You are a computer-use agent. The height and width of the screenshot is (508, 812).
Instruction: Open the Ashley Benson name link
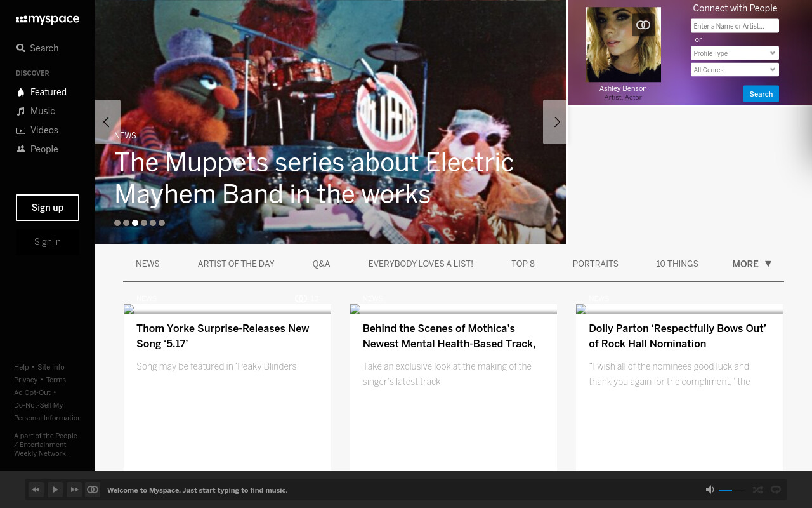pyautogui.click(x=623, y=88)
